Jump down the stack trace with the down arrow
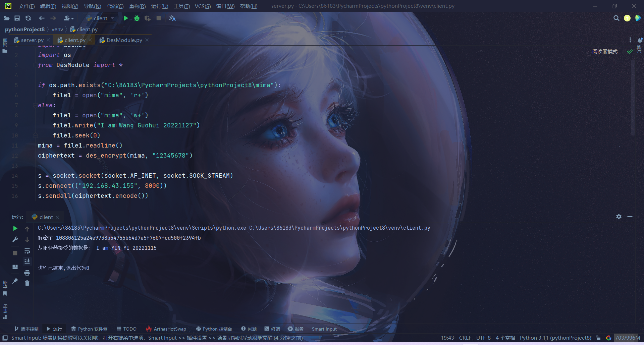The image size is (644, 345). point(27,239)
